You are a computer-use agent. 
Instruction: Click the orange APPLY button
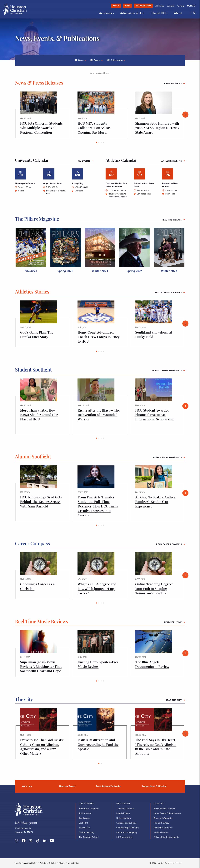tap(116, 6)
